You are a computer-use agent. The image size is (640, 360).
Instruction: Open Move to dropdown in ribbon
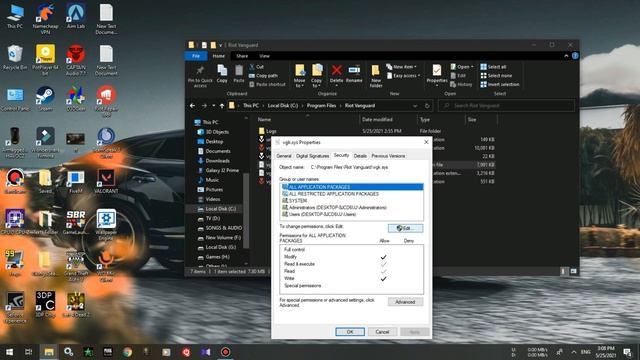pos(300,76)
